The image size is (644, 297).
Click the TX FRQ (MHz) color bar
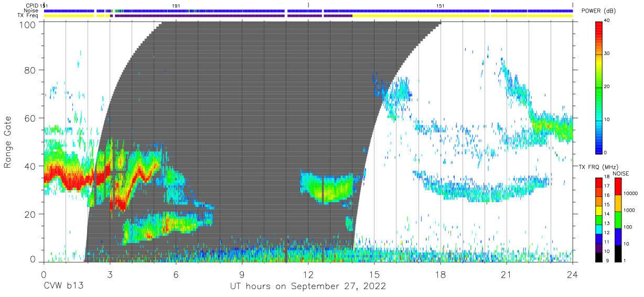pos(598,219)
